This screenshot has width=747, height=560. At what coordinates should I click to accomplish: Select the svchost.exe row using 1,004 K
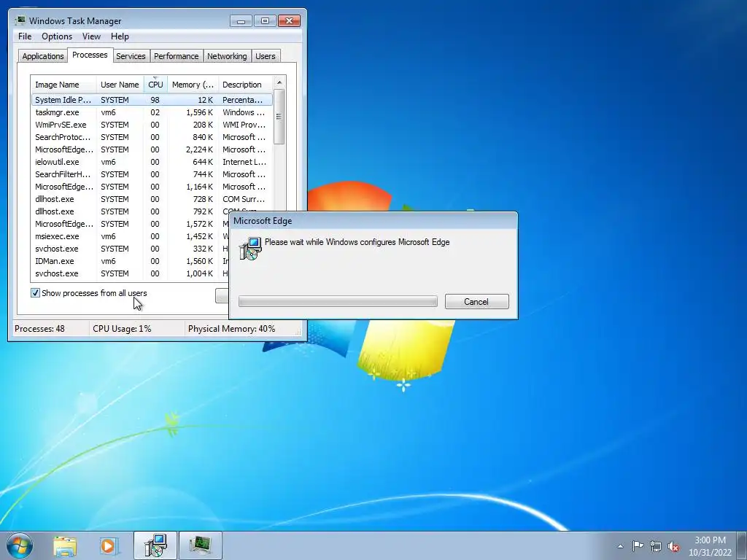[x=130, y=273]
